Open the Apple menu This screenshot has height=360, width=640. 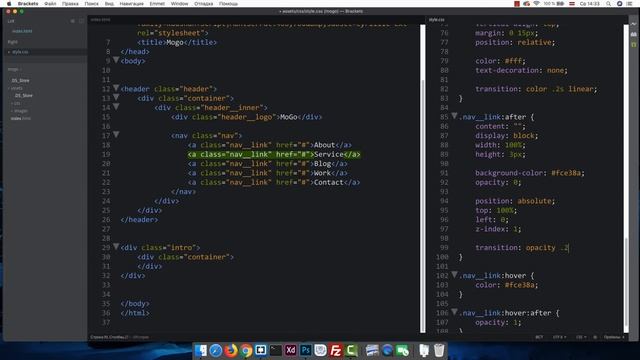tap(9, 4)
